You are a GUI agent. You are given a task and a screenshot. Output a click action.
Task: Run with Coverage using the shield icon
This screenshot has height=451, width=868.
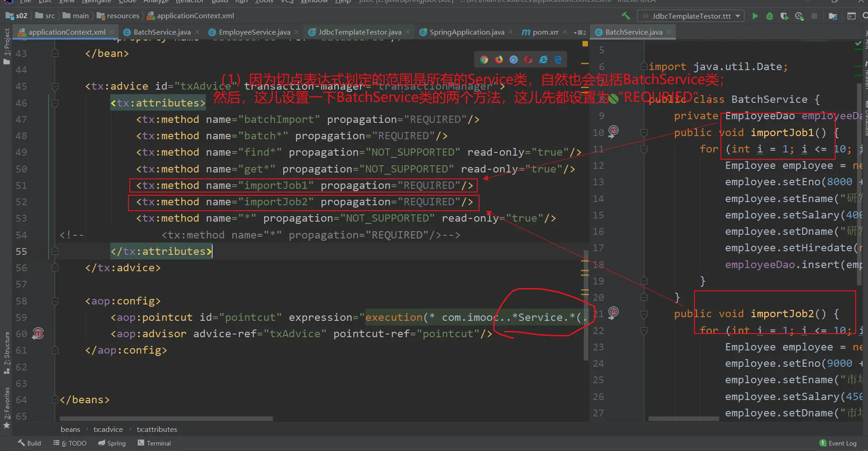[784, 16]
